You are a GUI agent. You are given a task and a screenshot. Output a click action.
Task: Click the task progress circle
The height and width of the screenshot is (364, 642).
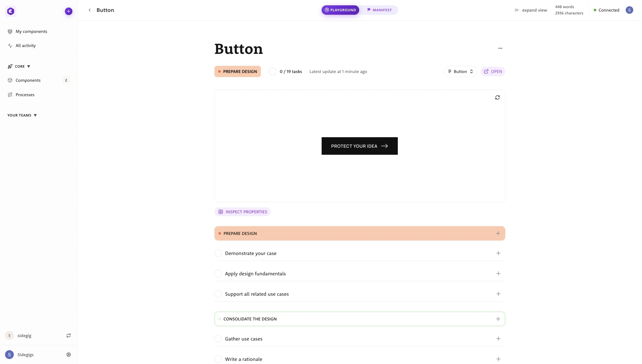273,71
